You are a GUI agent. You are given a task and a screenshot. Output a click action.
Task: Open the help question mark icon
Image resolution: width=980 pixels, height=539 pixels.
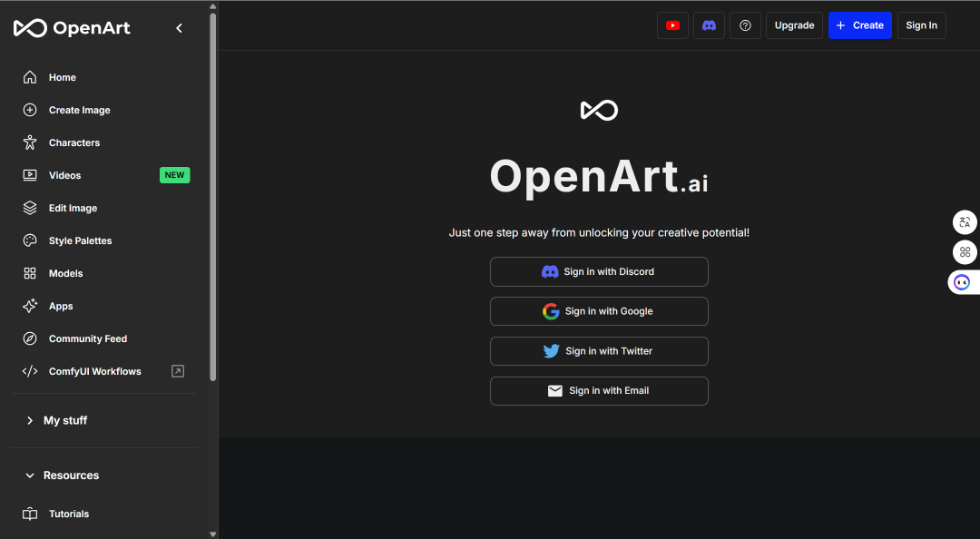coord(745,25)
